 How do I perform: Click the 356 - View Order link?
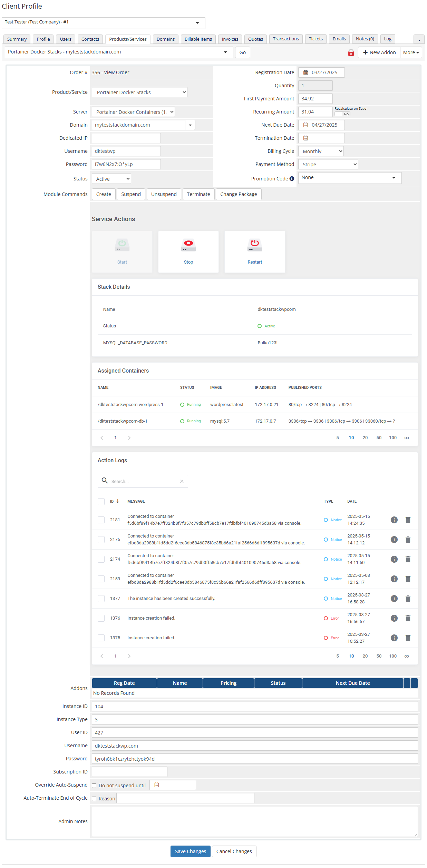110,72
